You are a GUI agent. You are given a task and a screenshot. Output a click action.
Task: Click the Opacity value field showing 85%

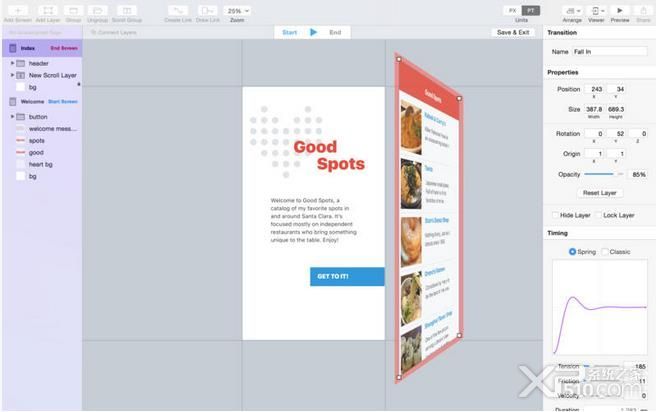638,174
